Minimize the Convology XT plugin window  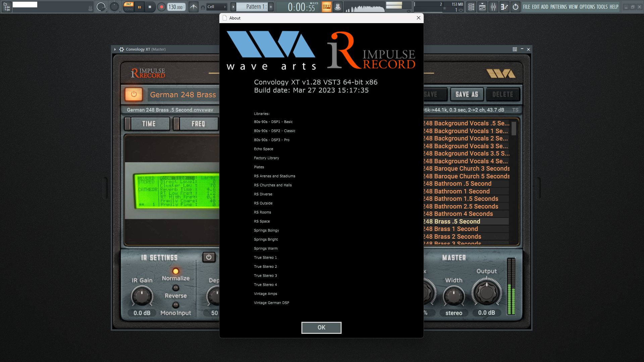[x=522, y=49]
